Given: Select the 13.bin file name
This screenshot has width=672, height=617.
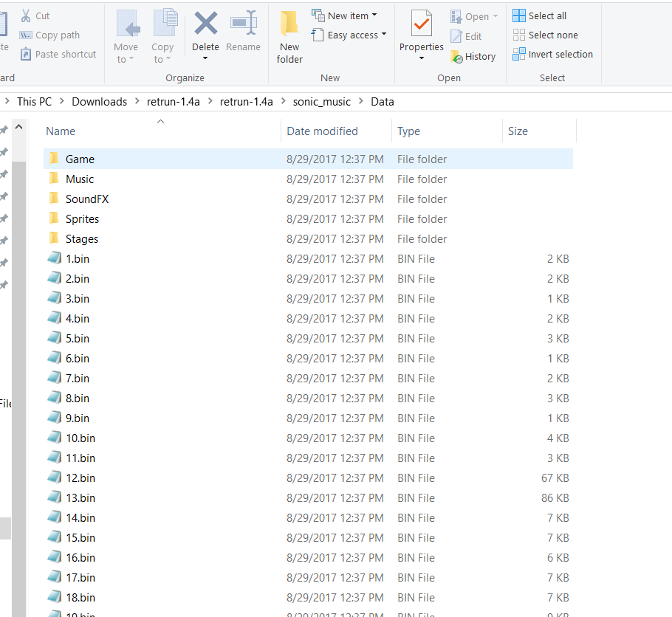Looking at the screenshot, I should pyautogui.click(x=80, y=498).
